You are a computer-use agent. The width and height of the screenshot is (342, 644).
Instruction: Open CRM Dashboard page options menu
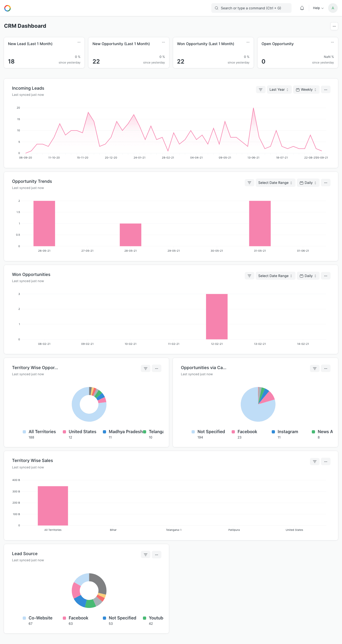pyautogui.click(x=334, y=26)
